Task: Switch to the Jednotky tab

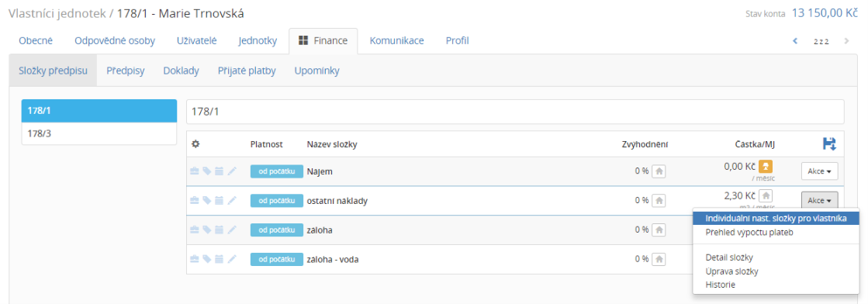Action: (258, 41)
